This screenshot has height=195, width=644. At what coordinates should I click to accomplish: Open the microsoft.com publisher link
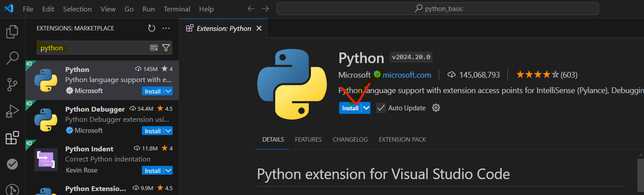pyautogui.click(x=407, y=75)
